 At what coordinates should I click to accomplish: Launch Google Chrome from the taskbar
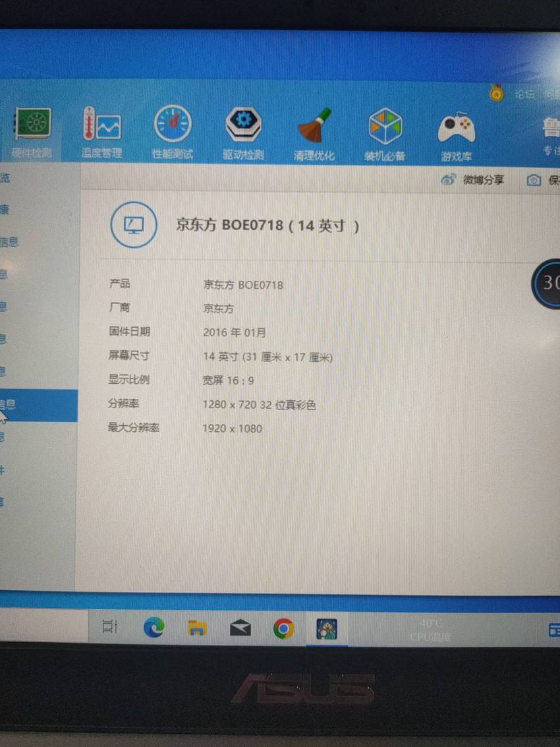[x=283, y=630]
